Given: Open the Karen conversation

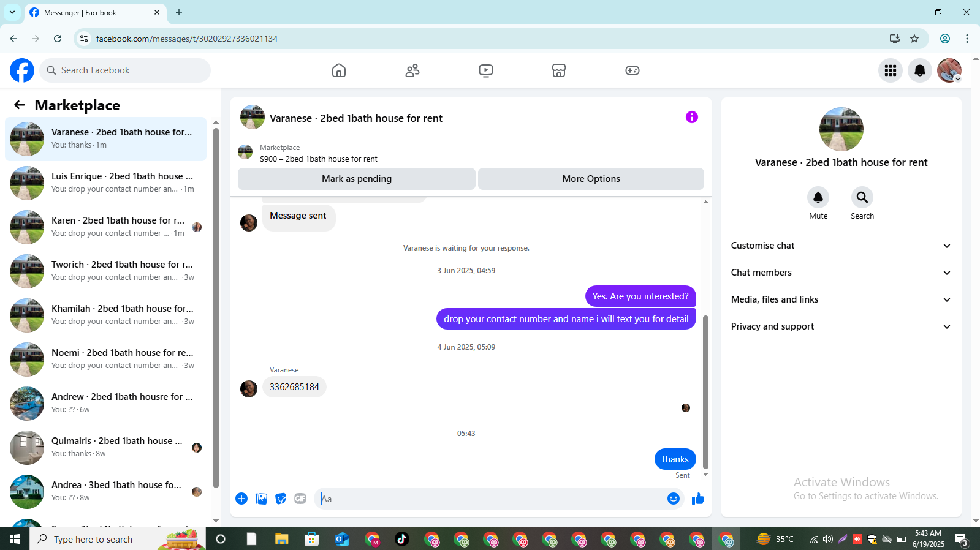Looking at the screenshot, I should coord(105,227).
